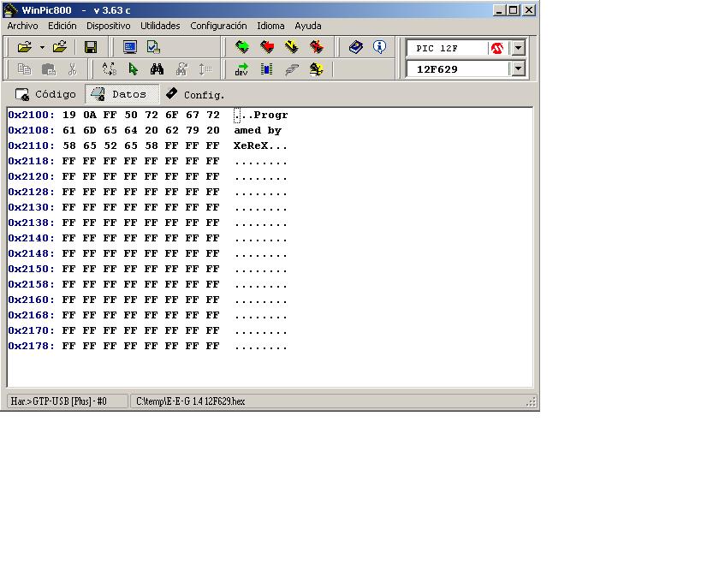Click the red program device icon
The image size is (713, 588).
point(267,47)
